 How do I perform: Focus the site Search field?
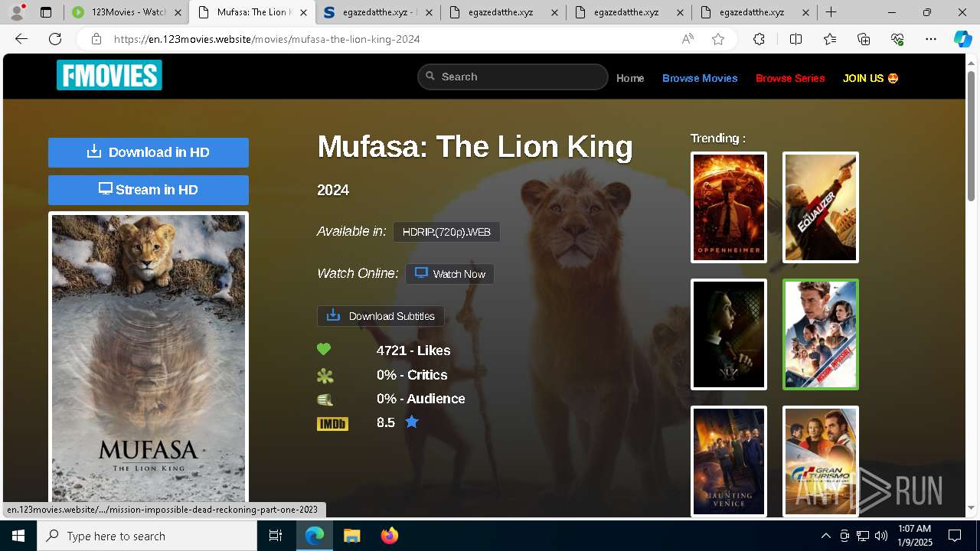(513, 77)
